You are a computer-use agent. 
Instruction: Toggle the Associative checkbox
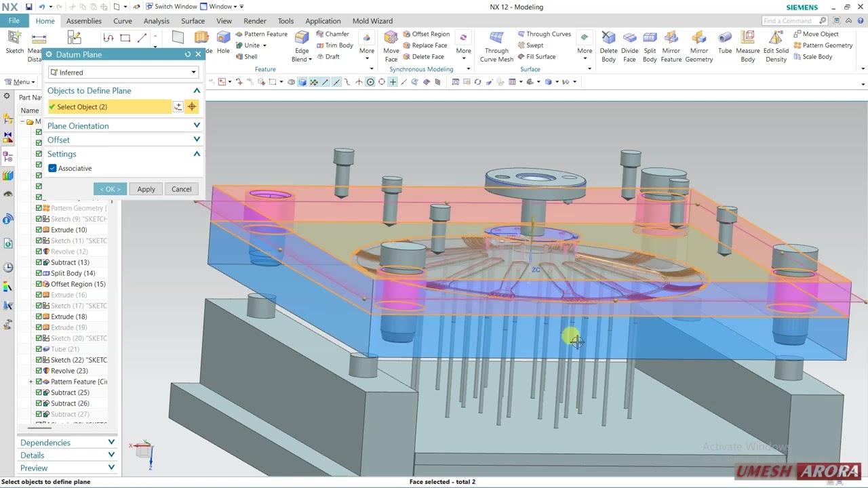[52, 168]
